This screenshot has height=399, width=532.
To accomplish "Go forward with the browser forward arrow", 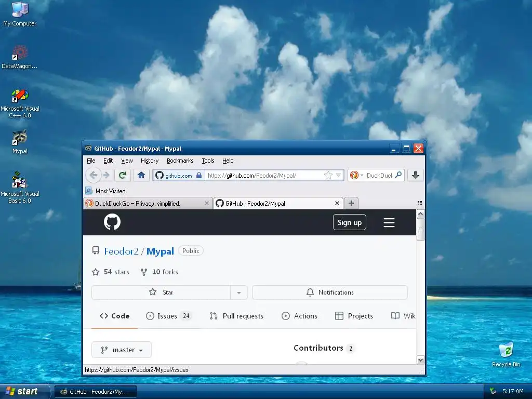I will (106, 175).
